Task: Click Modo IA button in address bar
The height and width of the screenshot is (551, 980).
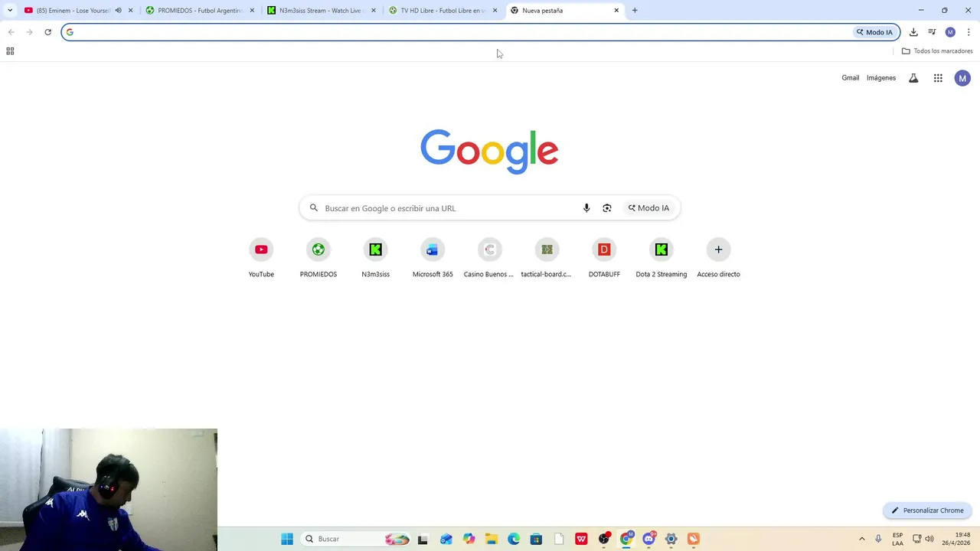Action: coord(874,32)
